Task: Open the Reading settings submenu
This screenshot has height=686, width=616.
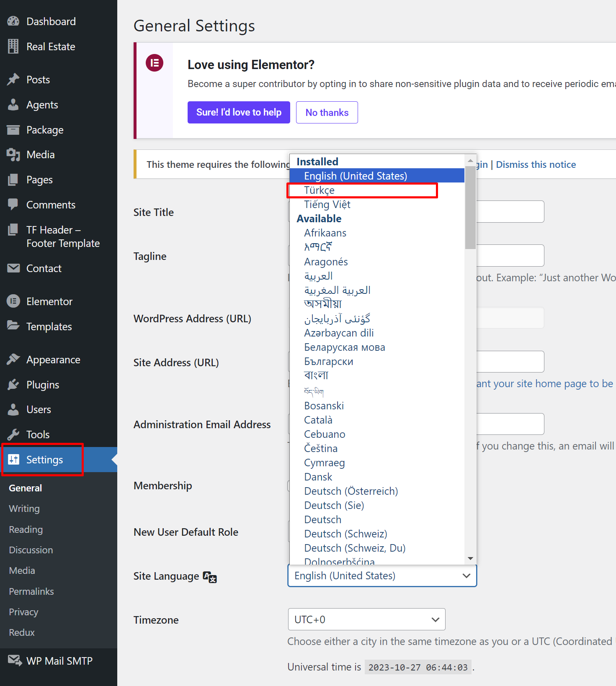Action: (x=26, y=529)
